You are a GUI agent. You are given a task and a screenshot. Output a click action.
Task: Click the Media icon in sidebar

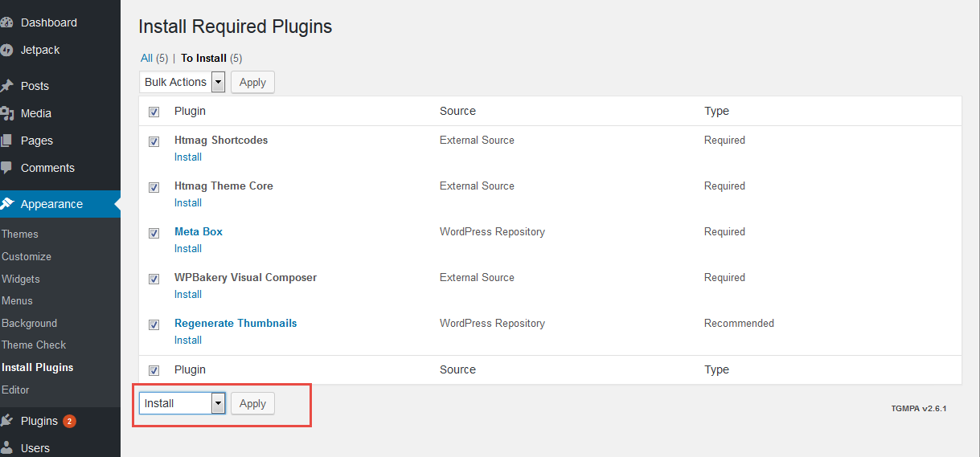click(x=6, y=113)
